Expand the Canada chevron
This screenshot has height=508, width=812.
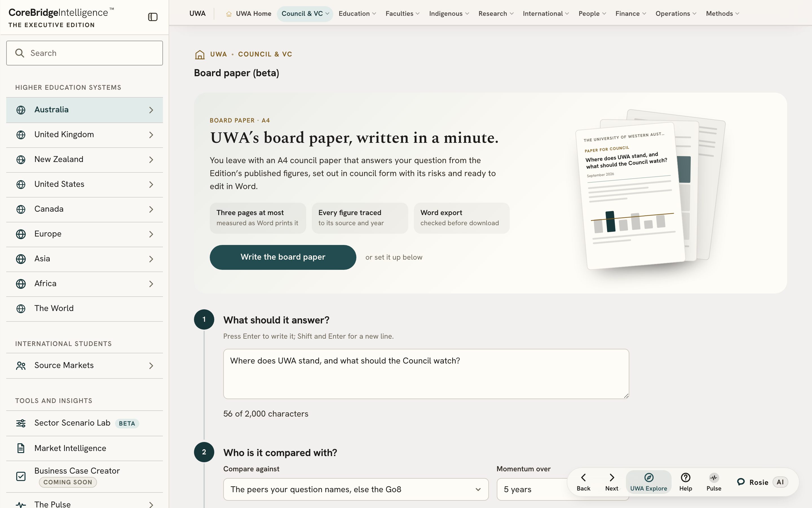pos(151,210)
